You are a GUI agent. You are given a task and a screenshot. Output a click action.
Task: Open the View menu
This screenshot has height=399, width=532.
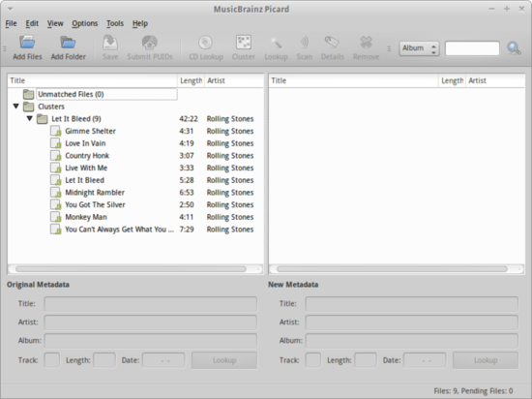[x=55, y=23]
